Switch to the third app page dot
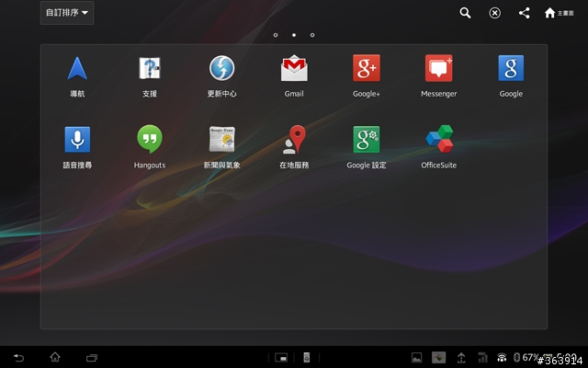The width and height of the screenshot is (588, 368). (x=312, y=35)
